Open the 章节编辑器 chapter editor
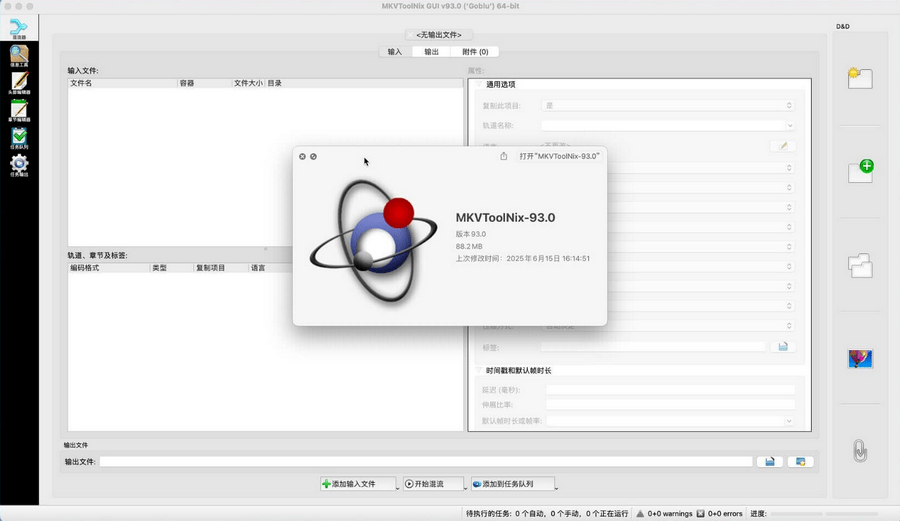The width and height of the screenshot is (900, 521). click(x=19, y=110)
